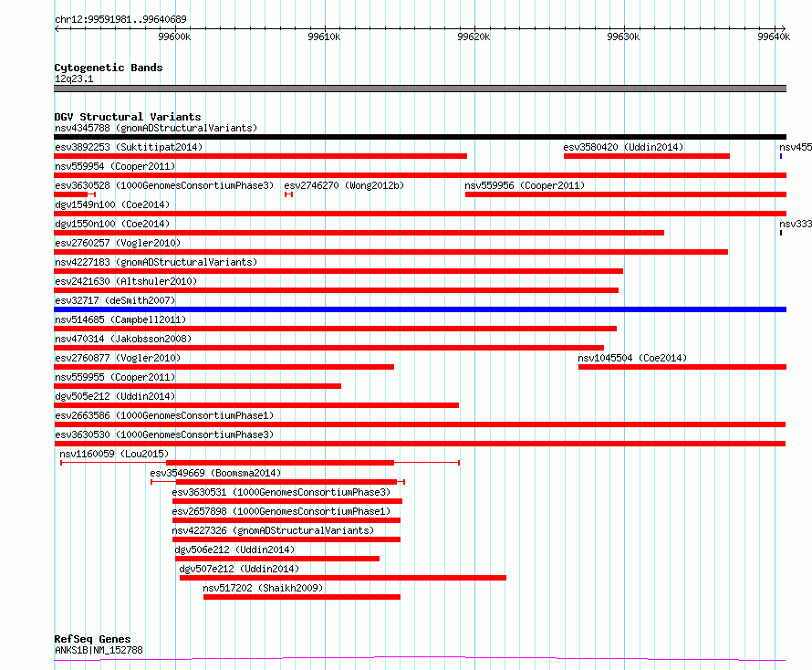Click the nsv1045504 (Coe2014) label
The height and width of the screenshot is (670, 812).
(632, 358)
